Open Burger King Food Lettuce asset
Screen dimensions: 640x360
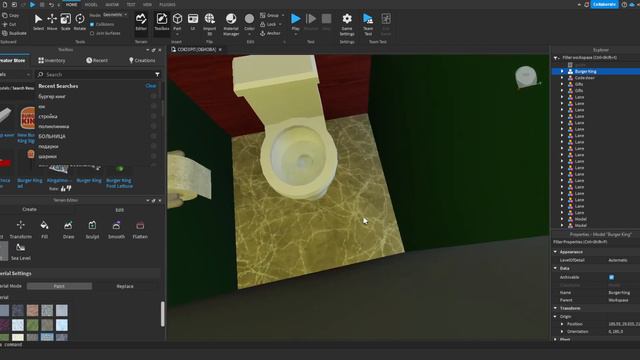(x=119, y=176)
